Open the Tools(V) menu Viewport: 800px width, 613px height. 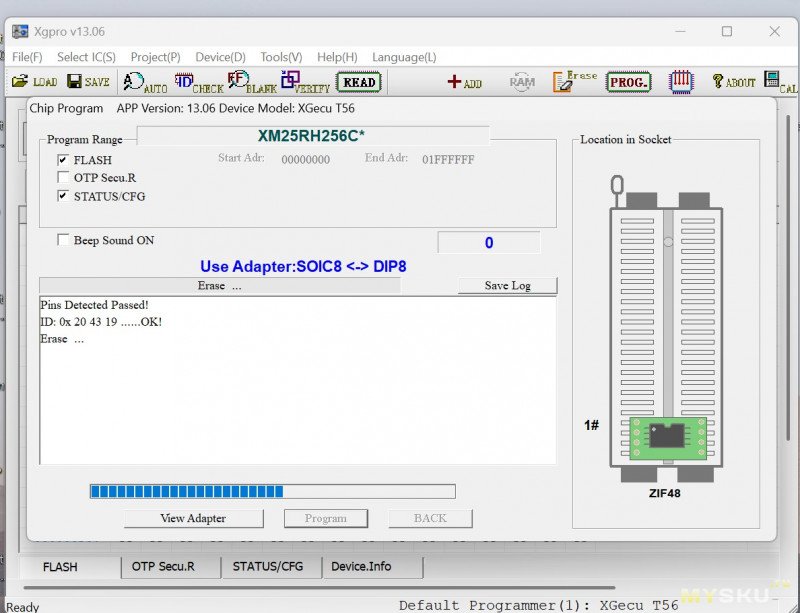tap(281, 57)
